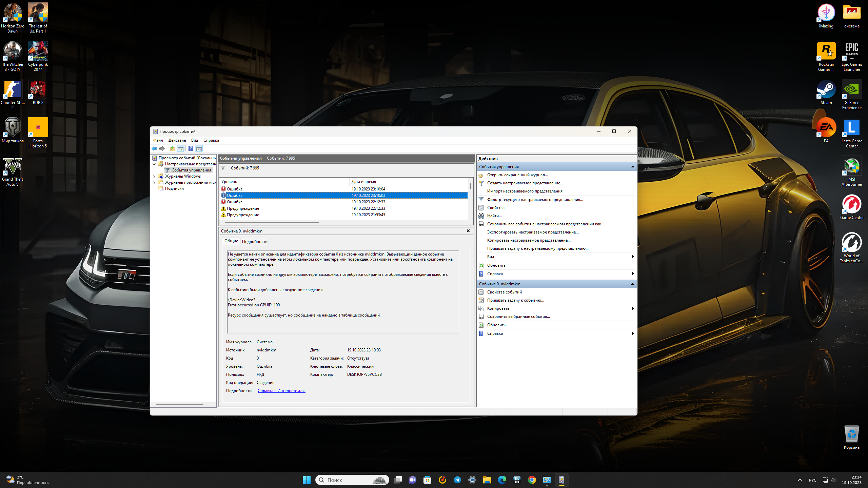This screenshot has width=868, height=488.
Task: Toggle the Show/Hide Action Pane toolbar button
Action: [x=199, y=148]
